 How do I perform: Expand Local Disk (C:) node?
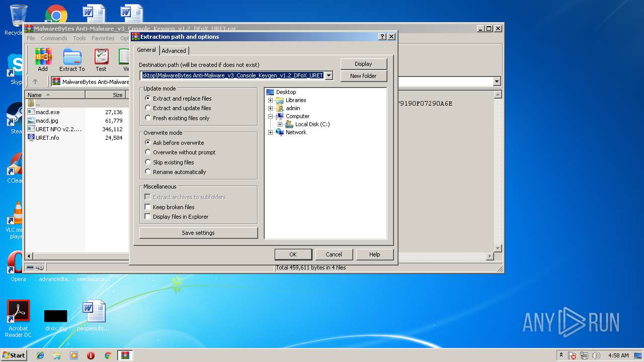click(x=280, y=124)
